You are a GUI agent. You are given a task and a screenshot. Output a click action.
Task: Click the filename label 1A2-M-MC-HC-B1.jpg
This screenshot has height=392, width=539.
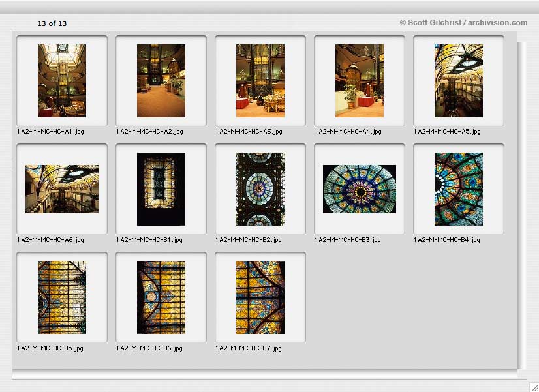149,240
